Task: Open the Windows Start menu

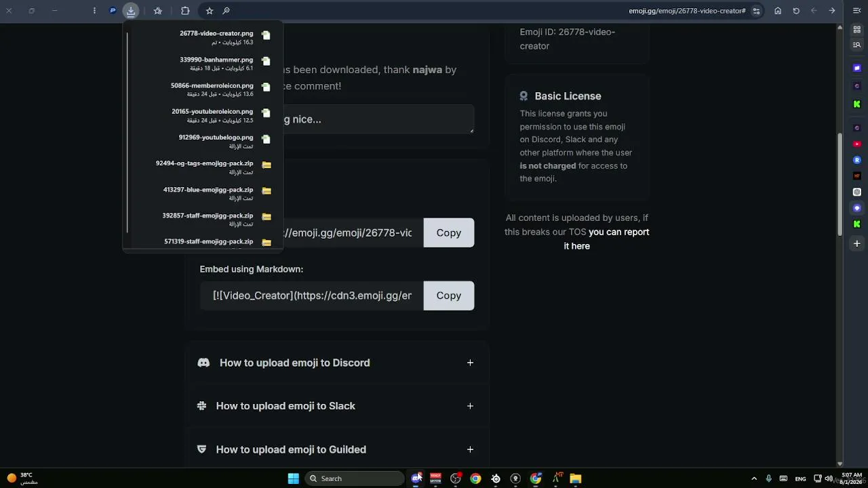Action: click(x=293, y=479)
